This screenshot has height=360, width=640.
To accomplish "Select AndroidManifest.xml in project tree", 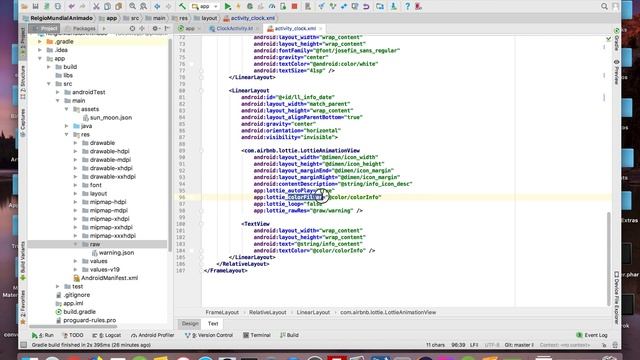I will 105,278.
